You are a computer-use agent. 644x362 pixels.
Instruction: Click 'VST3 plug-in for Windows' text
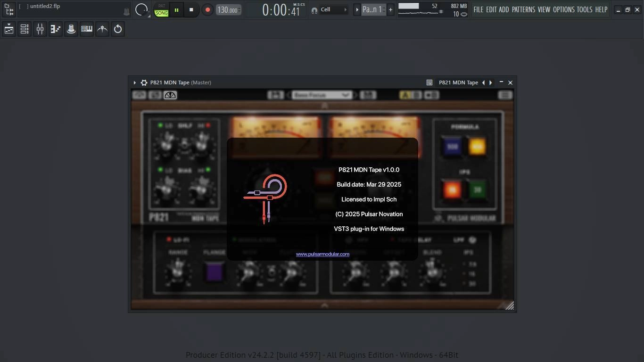pyautogui.click(x=369, y=229)
